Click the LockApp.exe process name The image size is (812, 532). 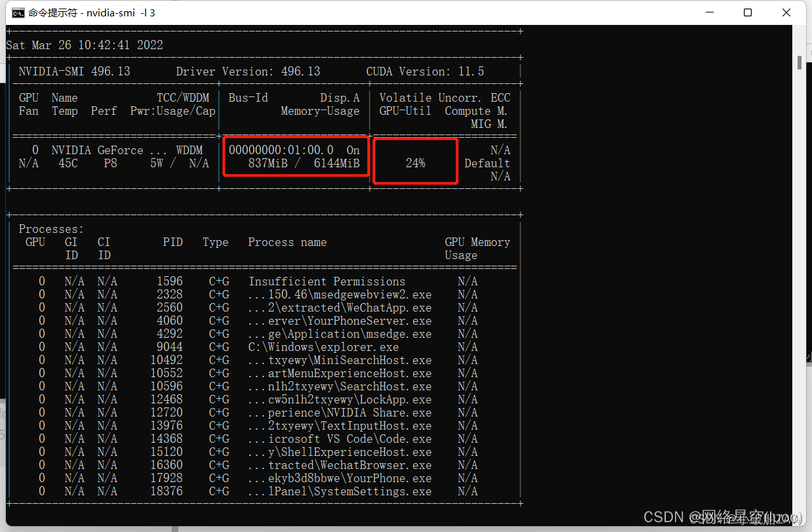pyautogui.click(x=340, y=399)
